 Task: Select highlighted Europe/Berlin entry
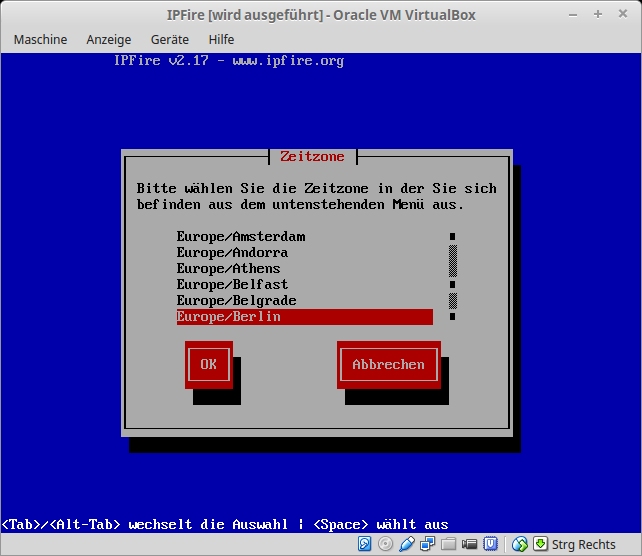point(305,316)
